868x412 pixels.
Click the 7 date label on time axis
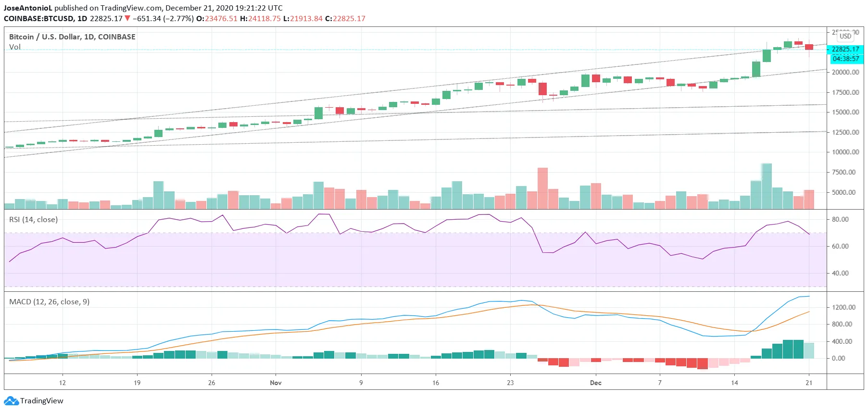click(x=660, y=383)
